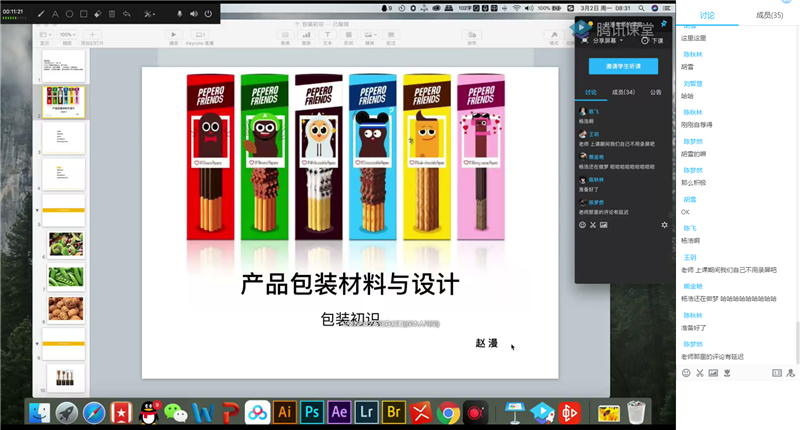Launch Google Chrome from the dock
This screenshot has height=430, width=800.
(448, 412)
